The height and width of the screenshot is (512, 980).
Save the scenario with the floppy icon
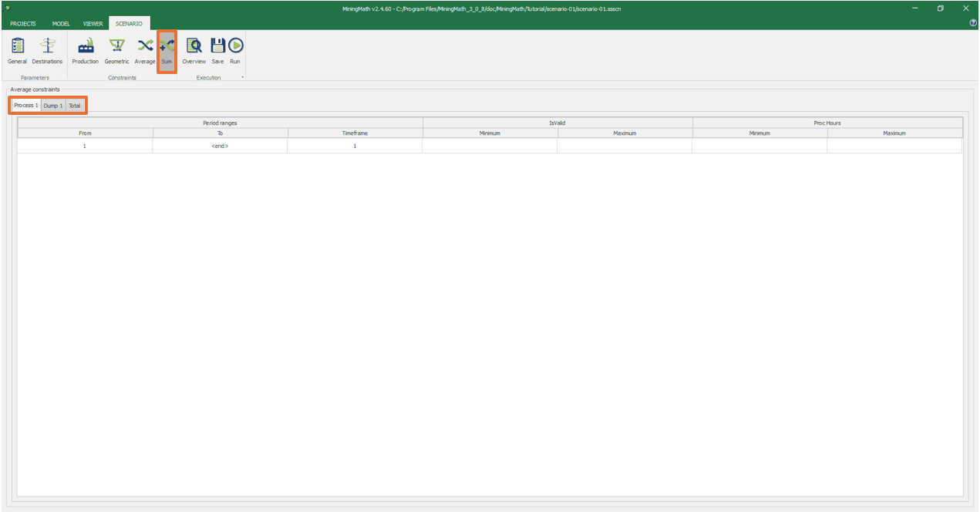(x=217, y=51)
